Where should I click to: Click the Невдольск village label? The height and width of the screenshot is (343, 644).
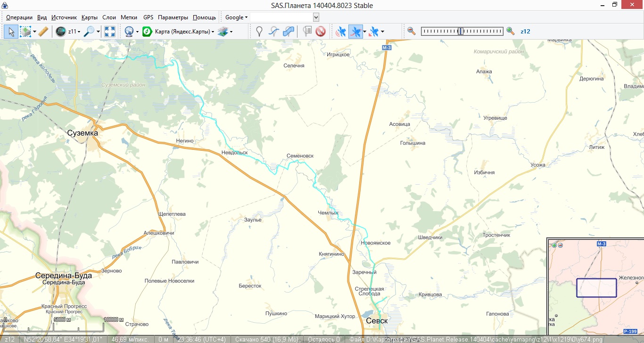(x=234, y=153)
